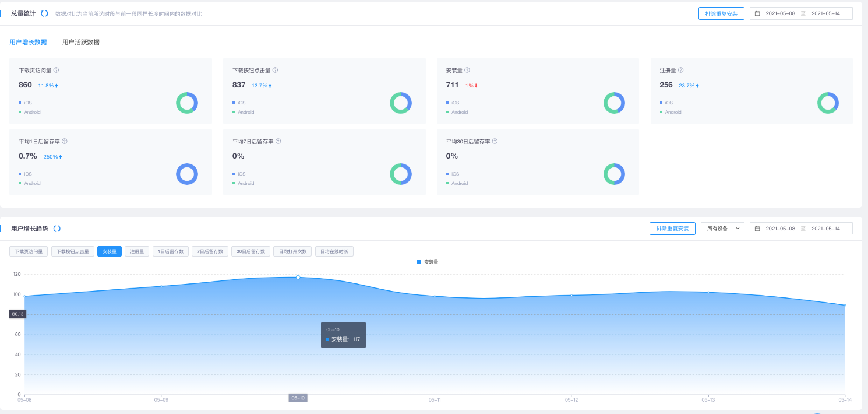Click 05-10 data point on trend chart
Screen dimensions: 868x414
coord(298,277)
